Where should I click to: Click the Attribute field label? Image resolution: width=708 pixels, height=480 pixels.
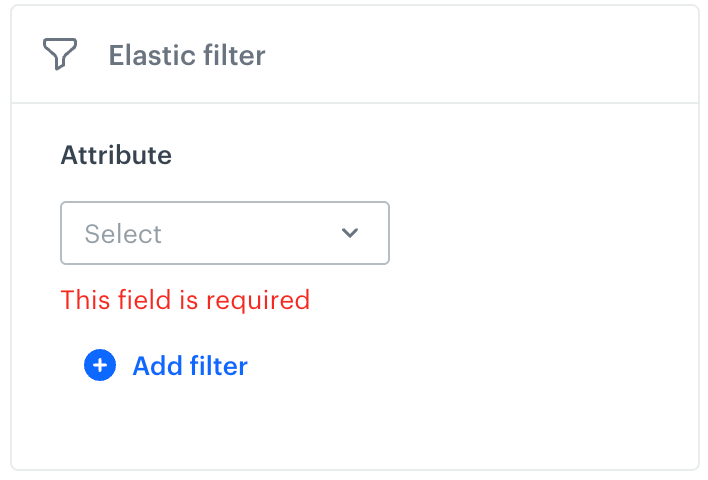(116, 155)
